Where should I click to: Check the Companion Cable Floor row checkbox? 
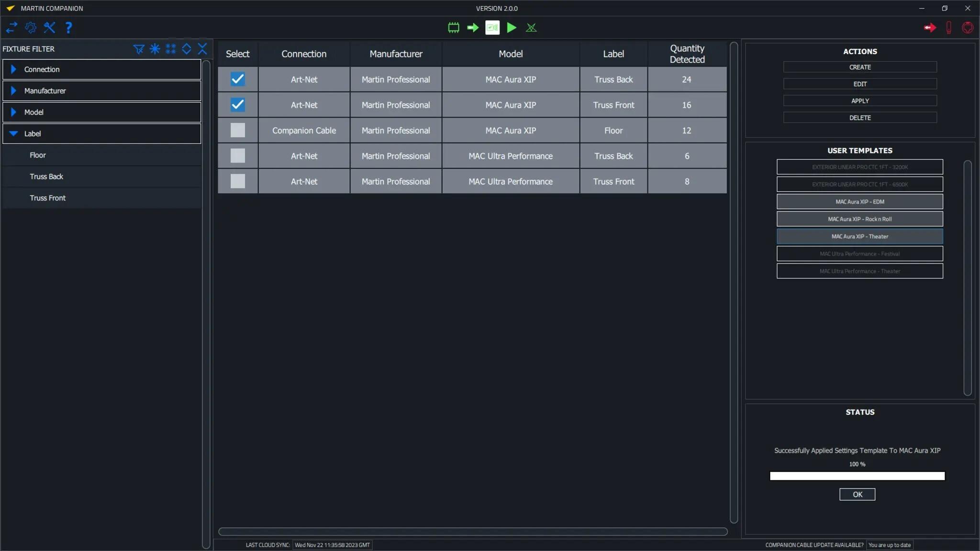[x=238, y=130]
